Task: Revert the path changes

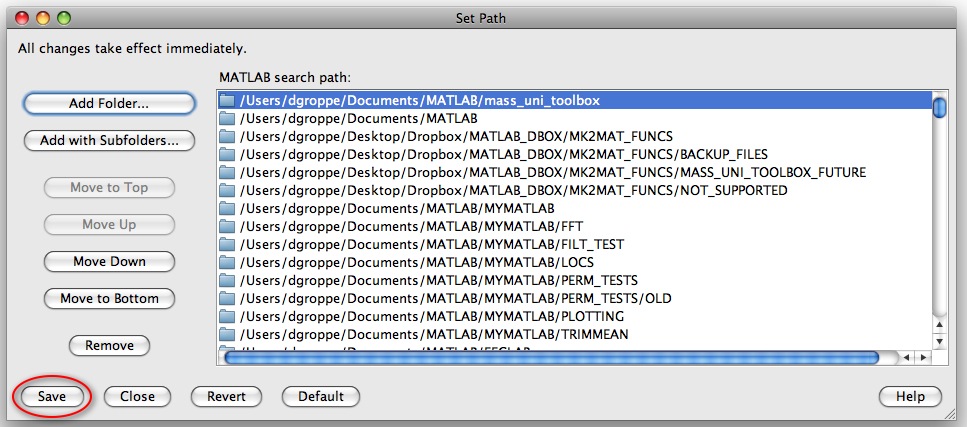Action: click(x=226, y=396)
